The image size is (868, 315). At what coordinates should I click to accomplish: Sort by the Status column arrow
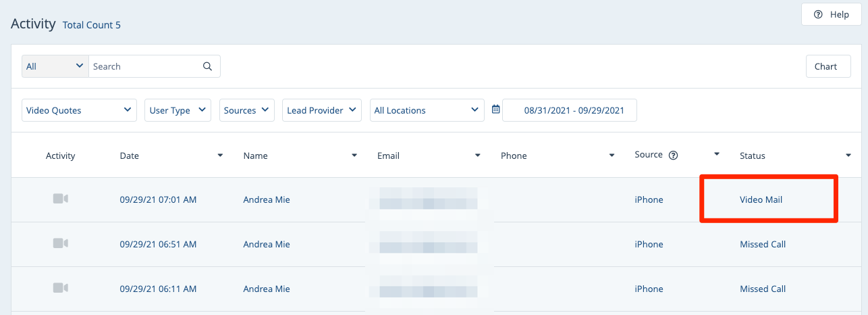point(848,155)
